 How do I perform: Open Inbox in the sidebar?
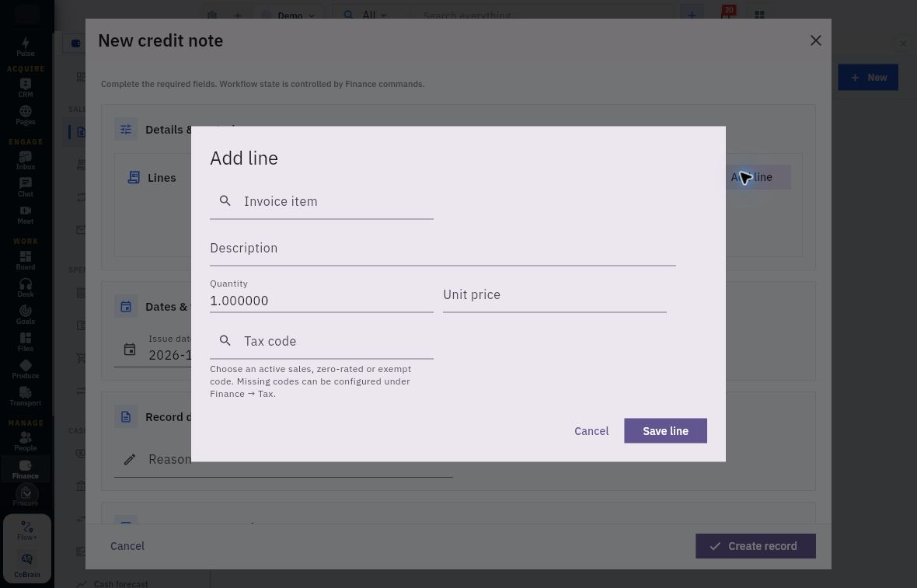coord(25,160)
